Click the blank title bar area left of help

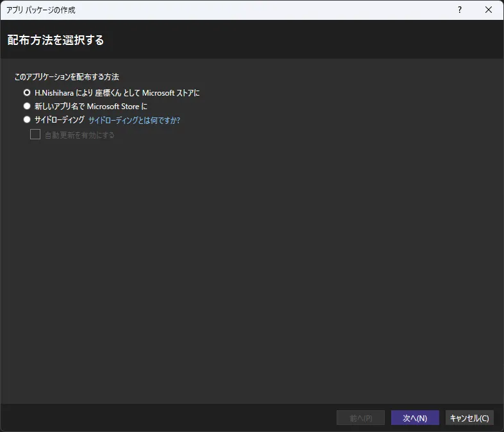(257, 10)
